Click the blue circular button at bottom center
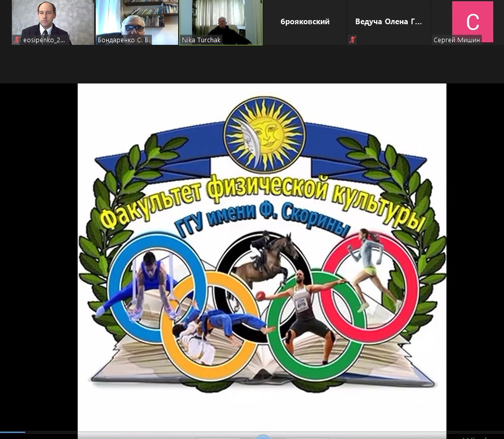Image resolution: width=504 pixels, height=439 pixels. coord(263,437)
